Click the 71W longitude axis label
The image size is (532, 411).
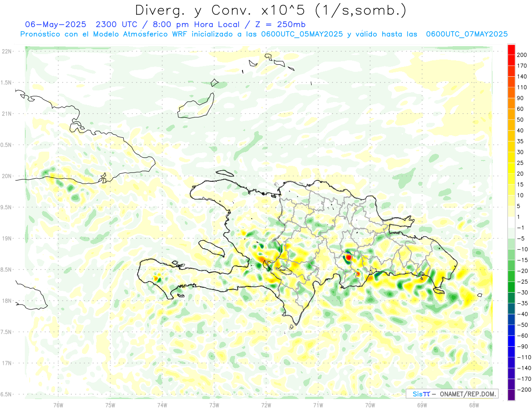point(318,405)
